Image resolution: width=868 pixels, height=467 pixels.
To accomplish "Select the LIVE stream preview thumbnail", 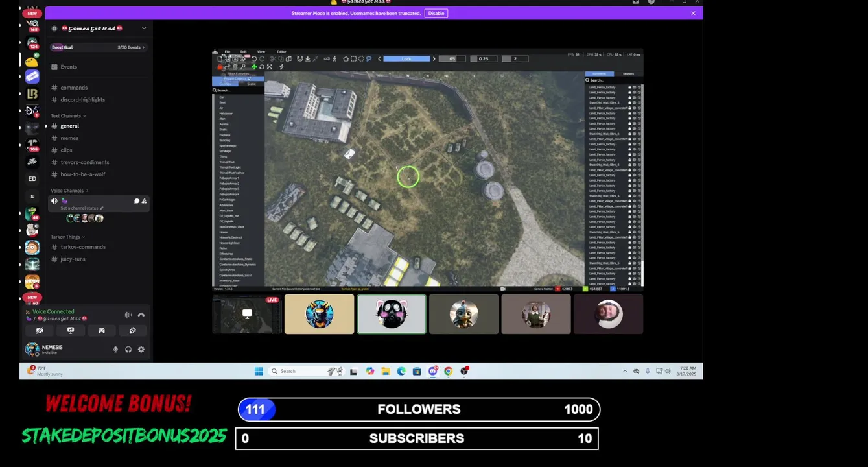I will pos(247,314).
